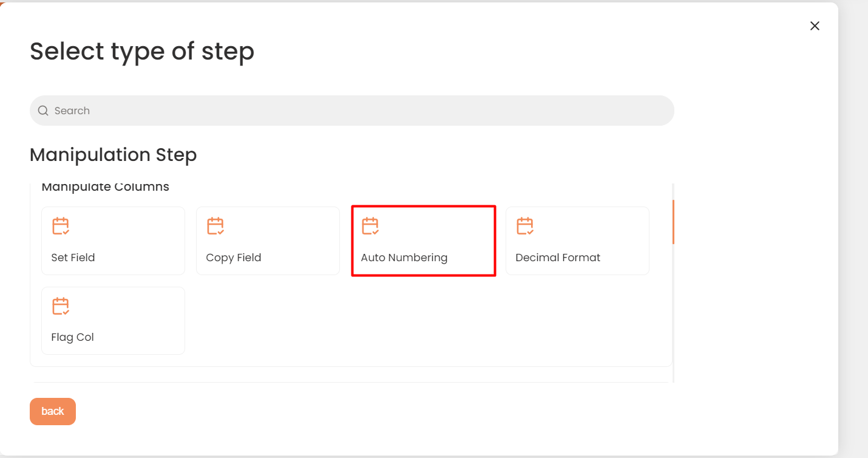Click the Set Field calendar icon
The height and width of the screenshot is (458, 868).
[x=61, y=226]
